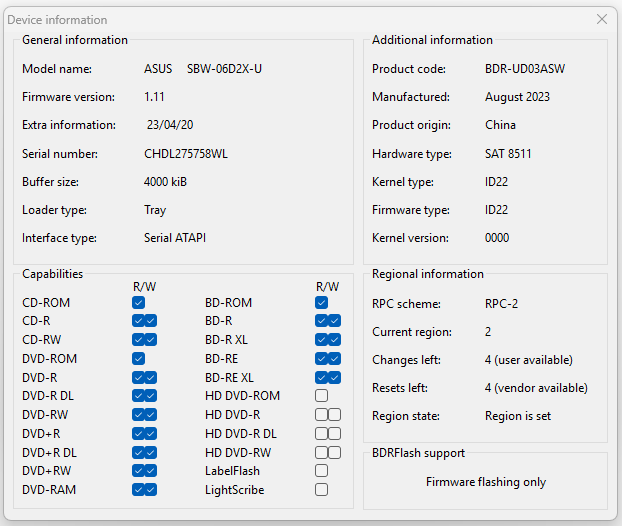
Task: Click the Capabilities group label
Action: tap(52, 274)
